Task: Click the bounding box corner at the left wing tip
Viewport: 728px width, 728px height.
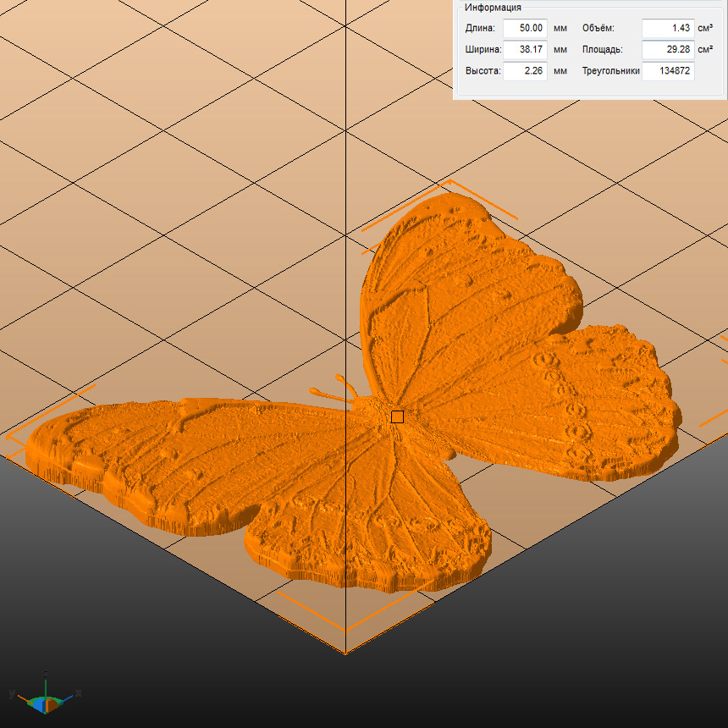Action: click(10, 438)
